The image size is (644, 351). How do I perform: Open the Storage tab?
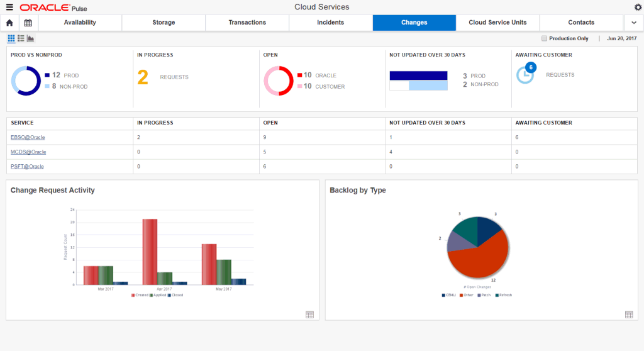click(x=164, y=23)
